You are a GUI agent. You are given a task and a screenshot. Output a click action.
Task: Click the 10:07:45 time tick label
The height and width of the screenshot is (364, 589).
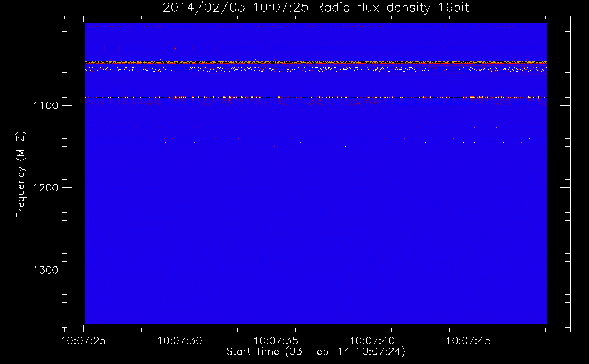click(x=469, y=341)
